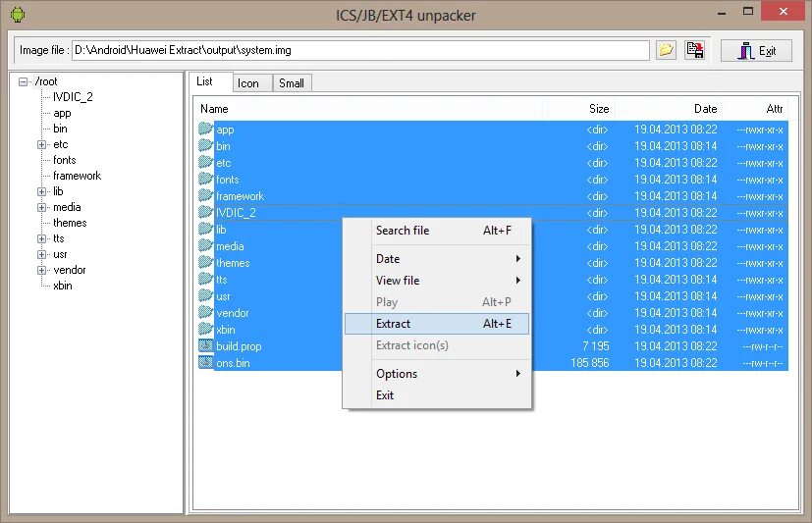Open the View file submenu
The width and height of the screenshot is (812, 523).
tap(437, 281)
